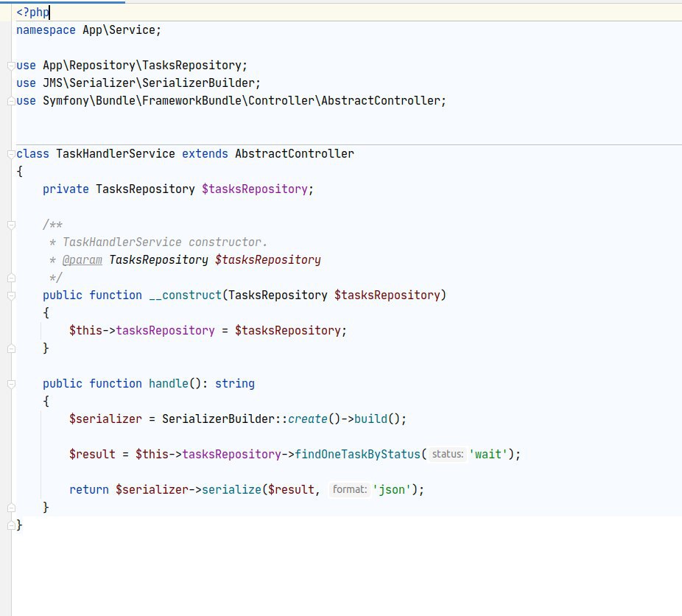Click the 'wait' string literal

click(x=488, y=454)
